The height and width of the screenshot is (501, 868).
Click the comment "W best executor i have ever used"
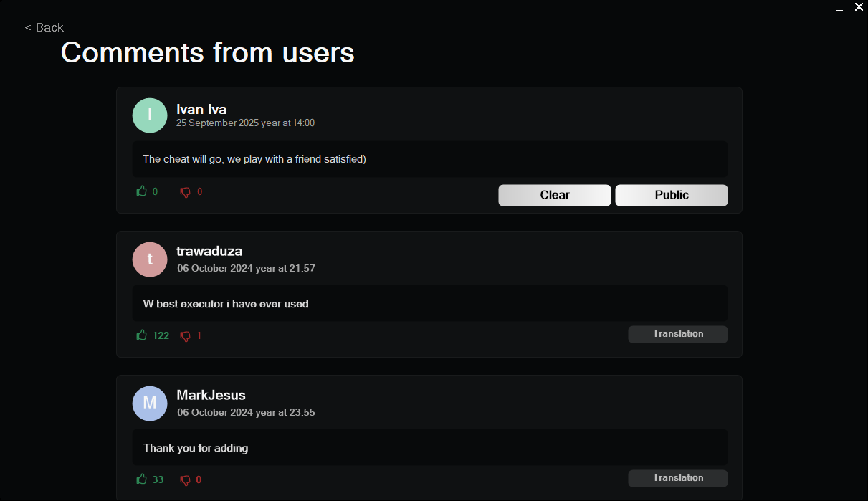(x=226, y=304)
